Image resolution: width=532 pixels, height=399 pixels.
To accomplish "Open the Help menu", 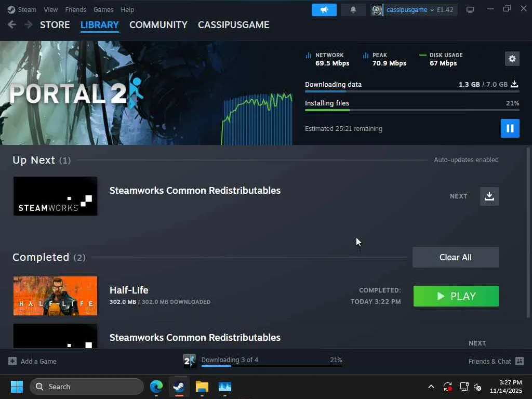I will 128,9.
